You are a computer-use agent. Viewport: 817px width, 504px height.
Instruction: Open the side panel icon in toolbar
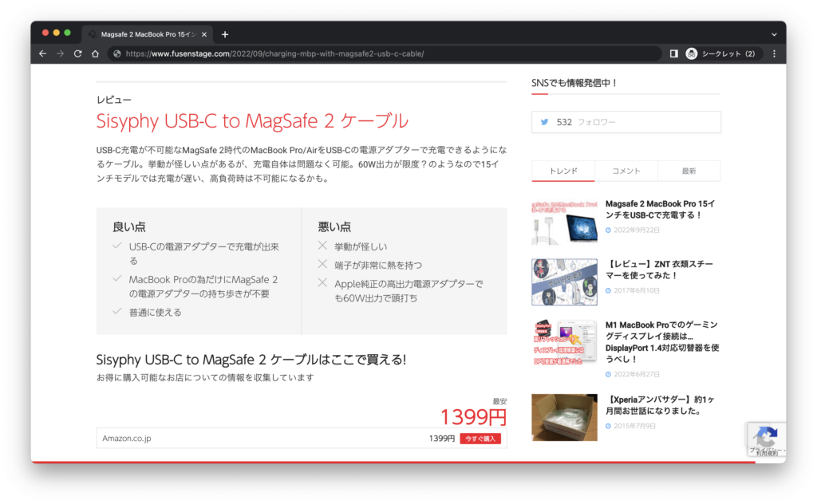[x=673, y=53]
